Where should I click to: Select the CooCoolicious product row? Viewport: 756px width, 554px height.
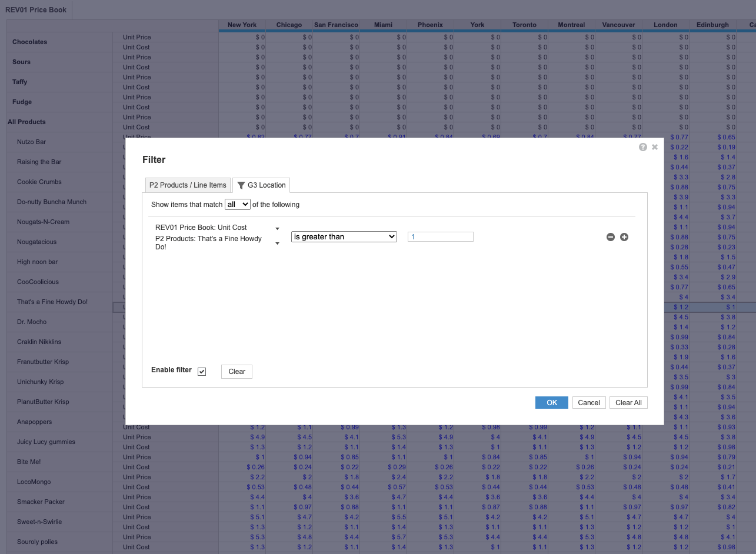click(38, 282)
